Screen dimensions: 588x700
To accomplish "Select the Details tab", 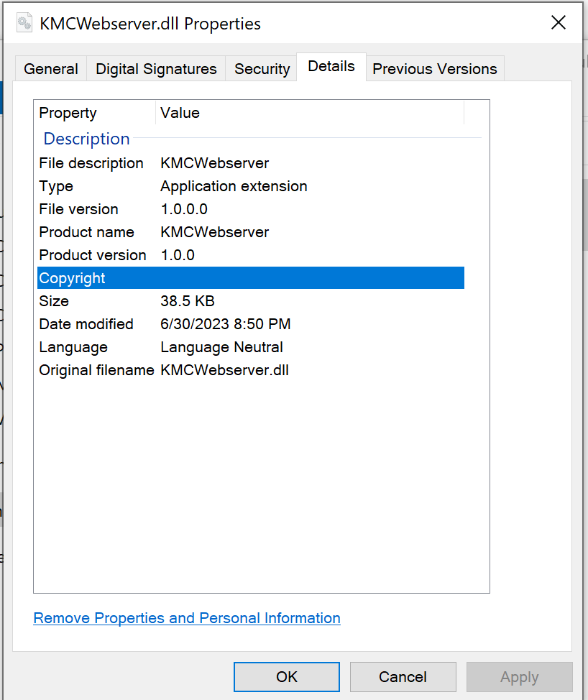I will pos(331,67).
